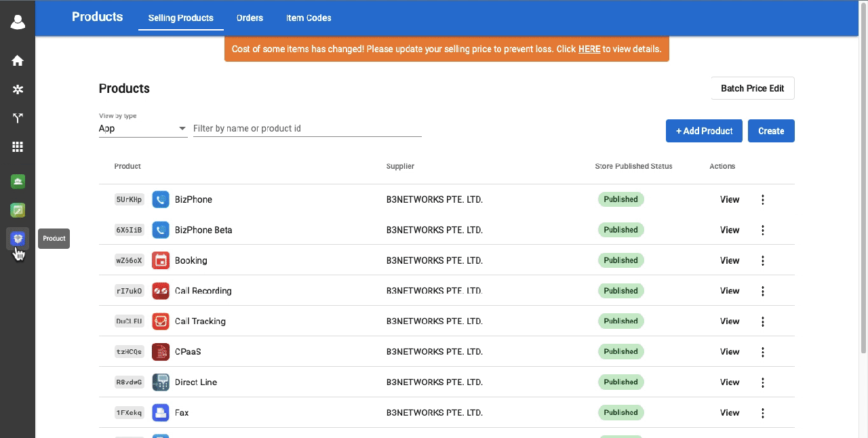Click the Call Recording app icon
The width and height of the screenshot is (868, 438).
[x=160, y=291]
